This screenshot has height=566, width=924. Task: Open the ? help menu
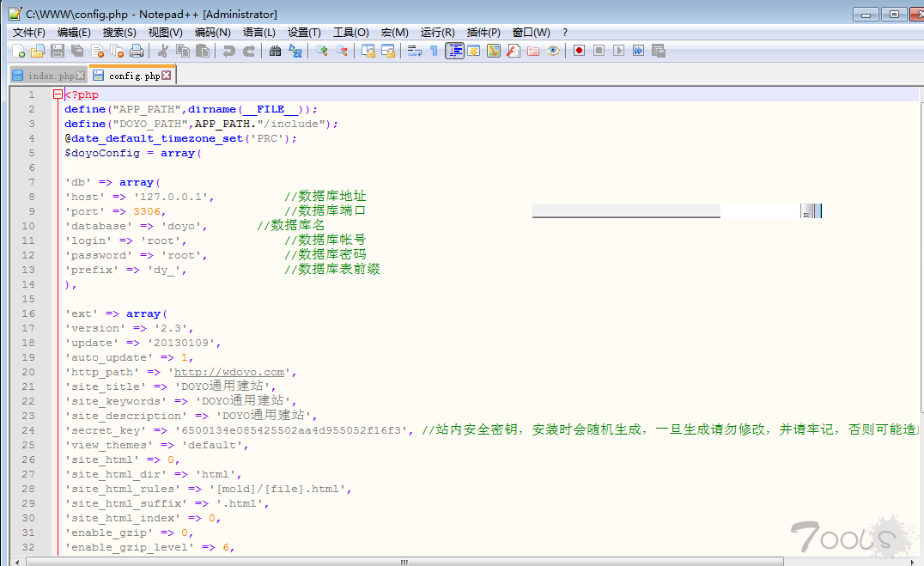[x=565, y=33]
